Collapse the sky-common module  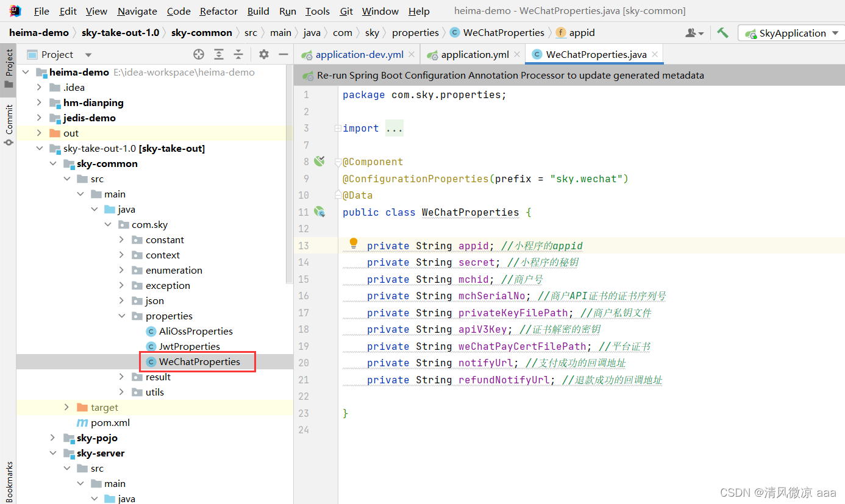(x=53, y=163)
